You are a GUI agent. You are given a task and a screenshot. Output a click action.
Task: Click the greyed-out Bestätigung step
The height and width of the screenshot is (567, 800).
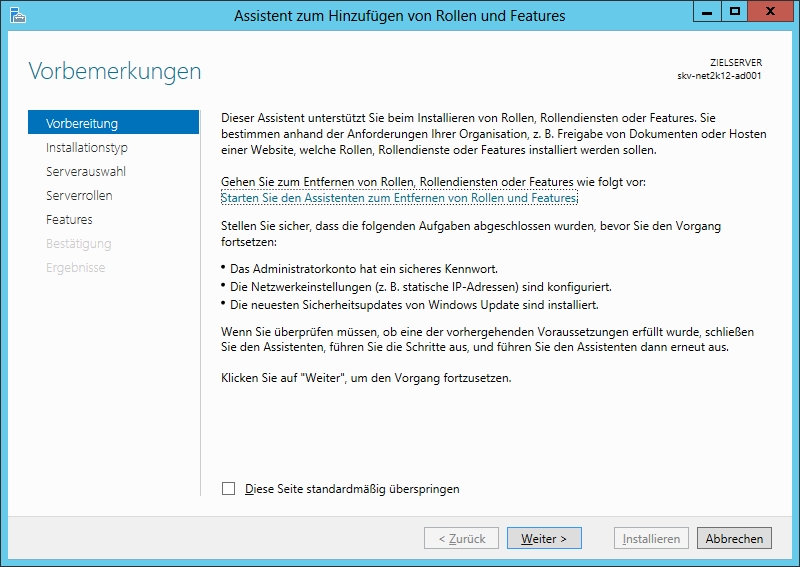pos(79,244)
